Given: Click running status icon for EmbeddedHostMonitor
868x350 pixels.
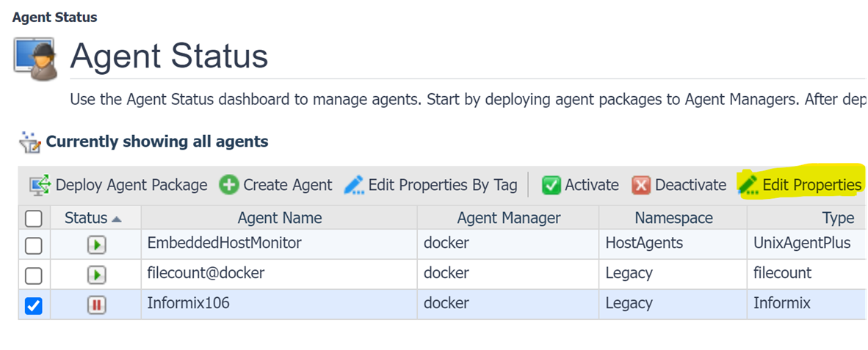Looking at the screenshot, I should [x=96, y=245].
